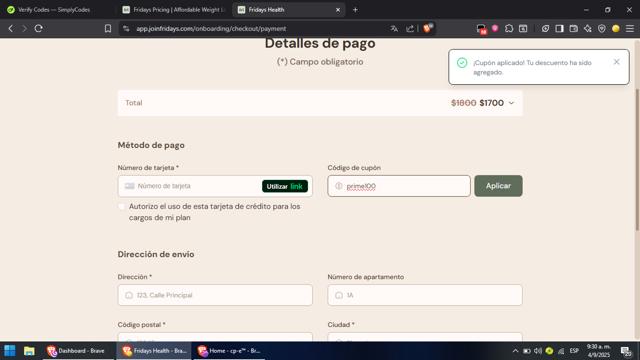This screenshot has width=640, height=360.
Task: Focus the Dirección address field
Action: pyautogui.click(x=215, y=295)
